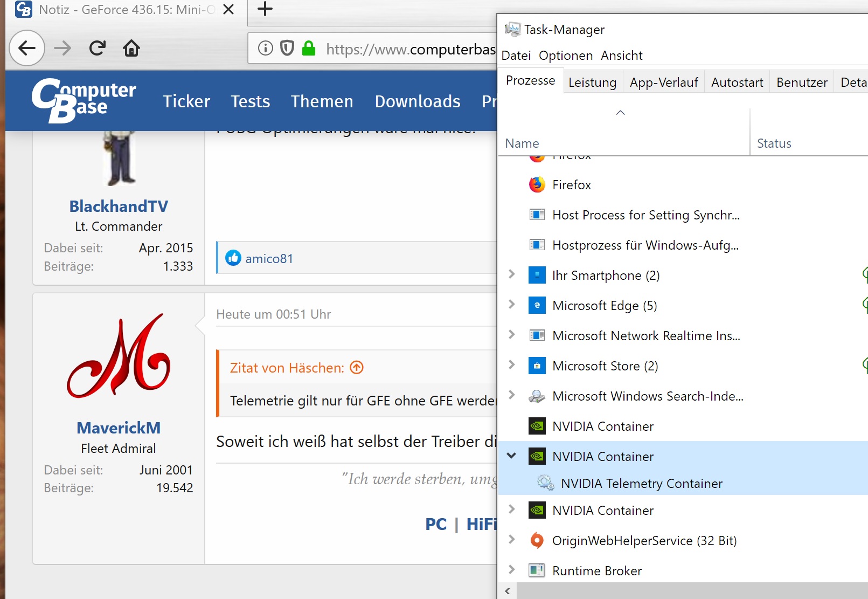
Task: Go to the Firefox home page
Action: 131,49
